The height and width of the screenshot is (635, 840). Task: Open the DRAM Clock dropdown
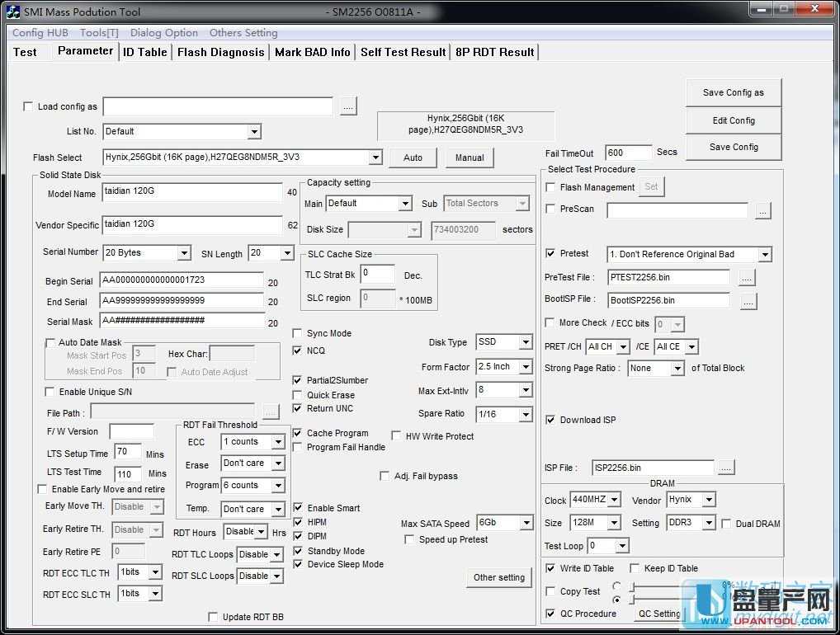[x=613, y=500]
